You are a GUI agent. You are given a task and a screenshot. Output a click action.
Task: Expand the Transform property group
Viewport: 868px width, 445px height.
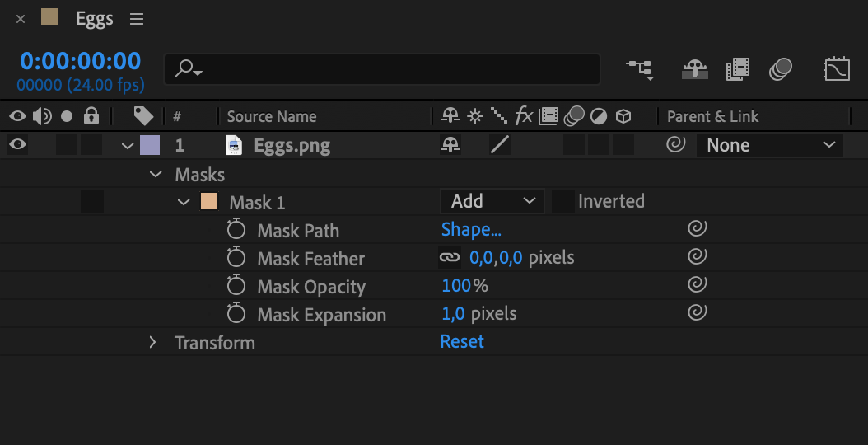[x=152, y=342]
